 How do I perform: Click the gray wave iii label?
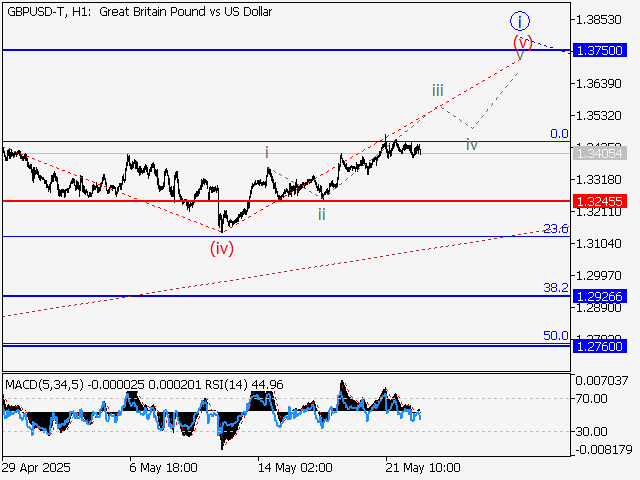point(438,91)
